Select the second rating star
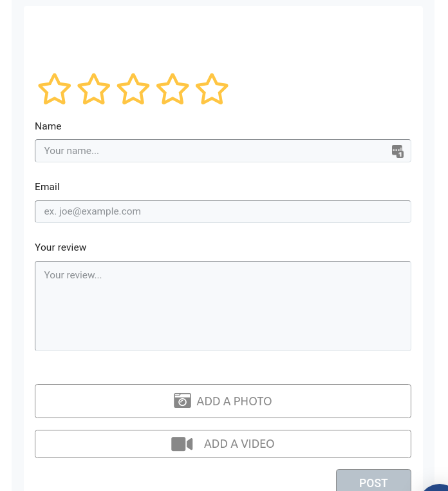The height and width of the screenshot is (491, 448). coord(94,89)
